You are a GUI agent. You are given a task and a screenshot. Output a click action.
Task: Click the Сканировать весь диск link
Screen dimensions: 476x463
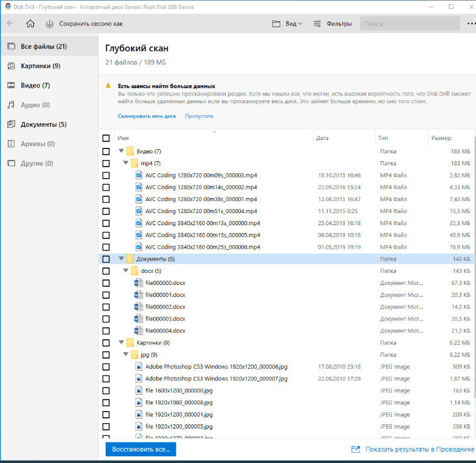pyautogui.click(x=147, y=116)
